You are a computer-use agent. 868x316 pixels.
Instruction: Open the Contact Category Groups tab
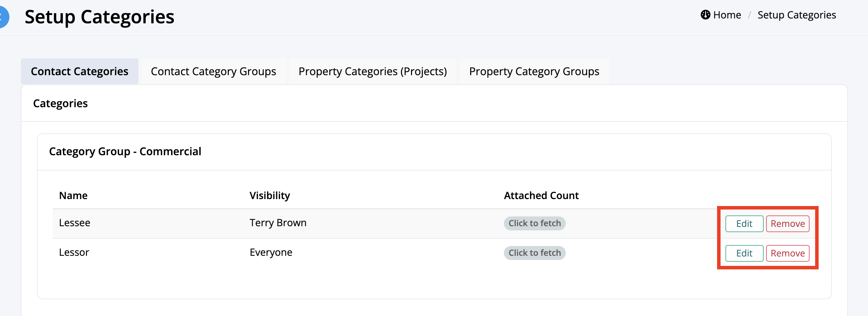[x=214, y=71]
